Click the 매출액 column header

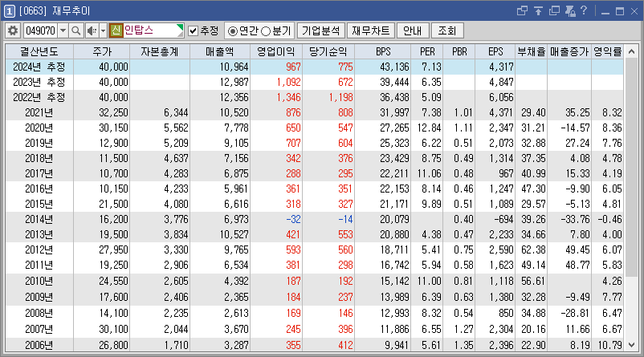coord(220,51)
